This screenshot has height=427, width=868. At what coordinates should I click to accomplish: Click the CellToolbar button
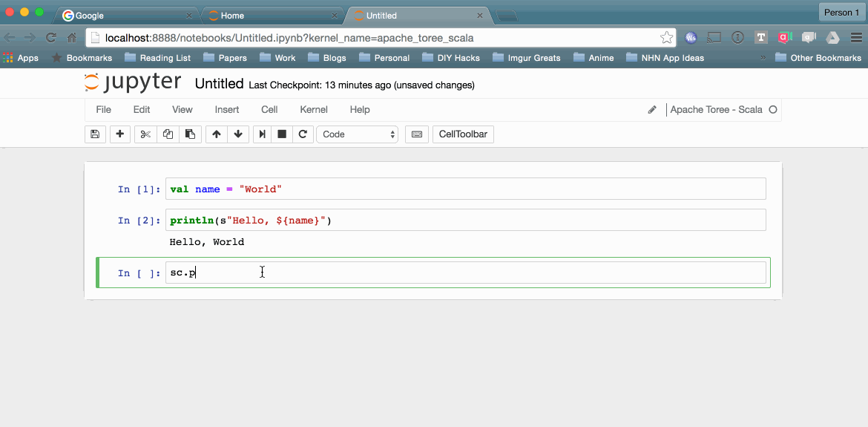coord(463,134)
